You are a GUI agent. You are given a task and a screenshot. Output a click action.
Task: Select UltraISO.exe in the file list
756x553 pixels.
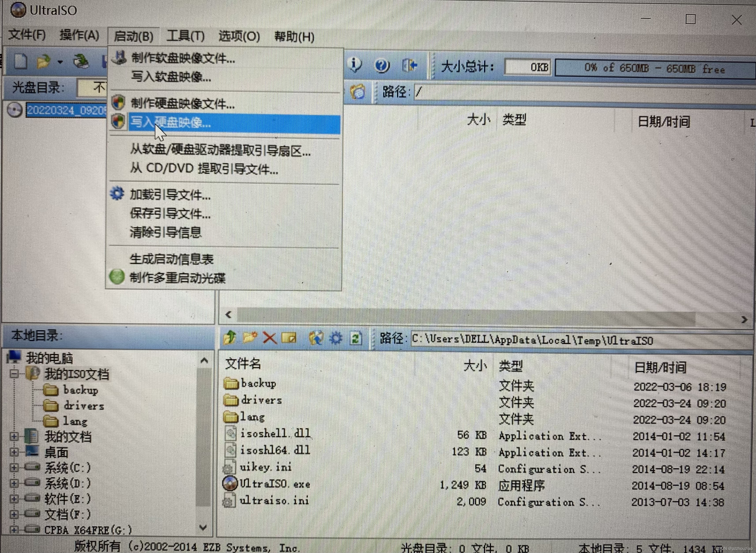(275, 484)
